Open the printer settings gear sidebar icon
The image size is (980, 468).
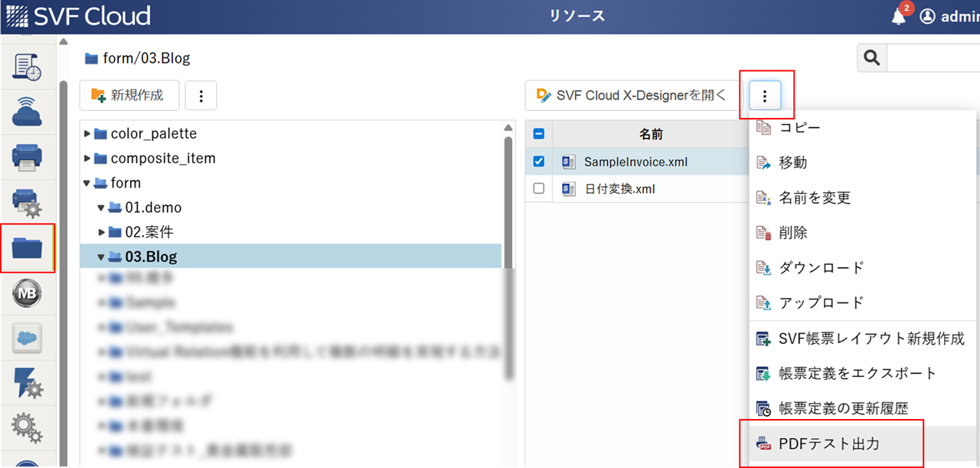point(28,203)
